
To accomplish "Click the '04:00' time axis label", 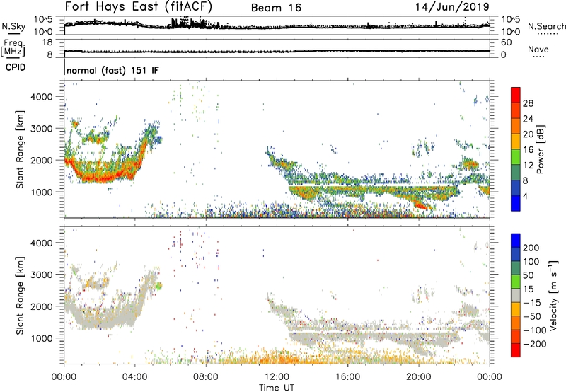I will tap(135, 377).
